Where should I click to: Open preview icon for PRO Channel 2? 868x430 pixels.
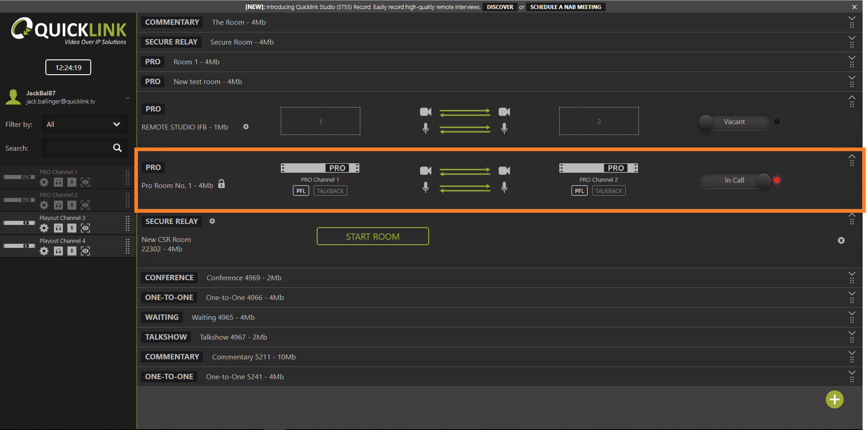[x=85, y=205]
